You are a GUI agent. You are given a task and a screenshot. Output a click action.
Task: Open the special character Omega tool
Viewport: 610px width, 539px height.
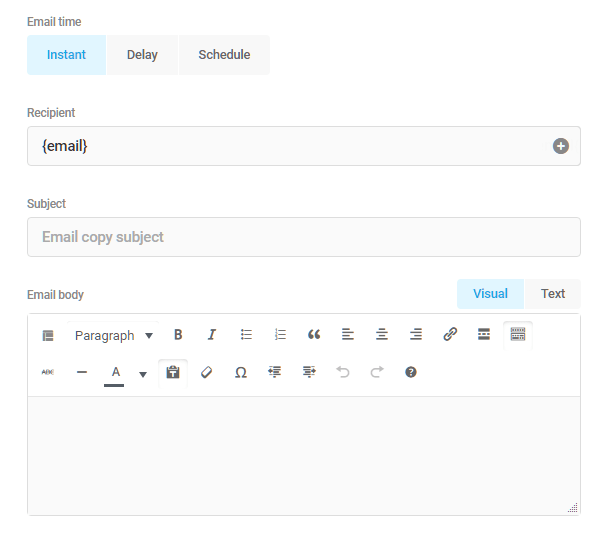240,372
